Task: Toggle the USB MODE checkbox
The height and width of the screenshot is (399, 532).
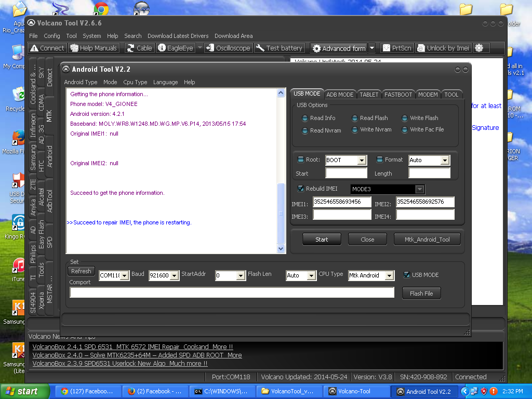Action: coord(407,275)
